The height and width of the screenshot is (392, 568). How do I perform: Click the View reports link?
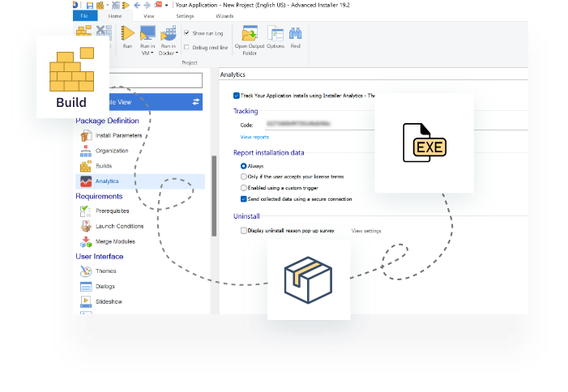pos(254,138)
